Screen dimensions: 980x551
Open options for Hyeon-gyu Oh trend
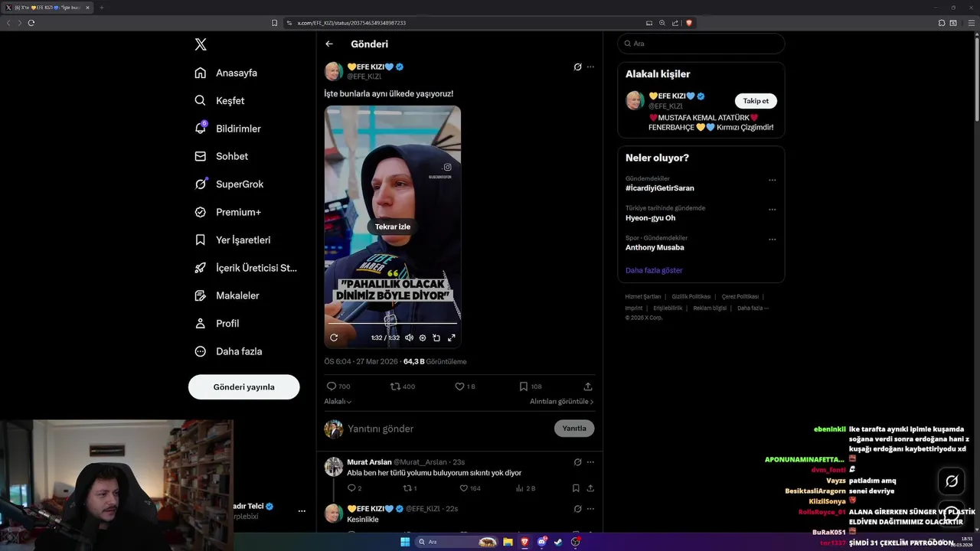(x=772, y=210)
